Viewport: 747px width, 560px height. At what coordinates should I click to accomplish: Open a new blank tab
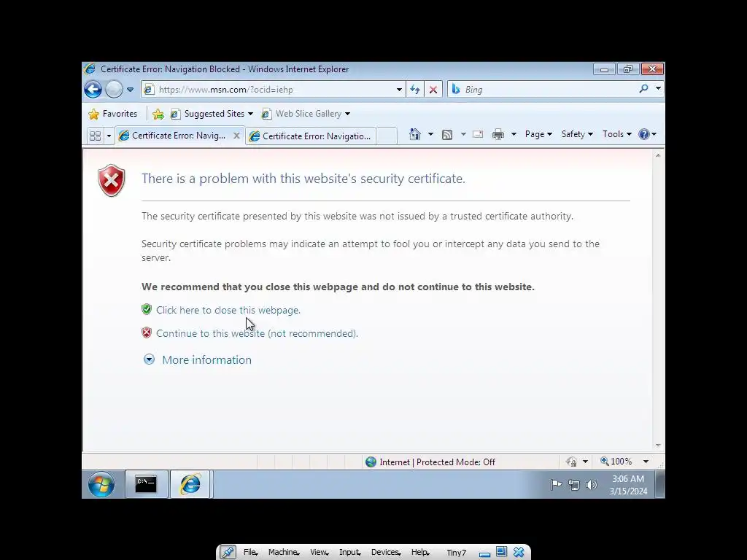(387, 136)
